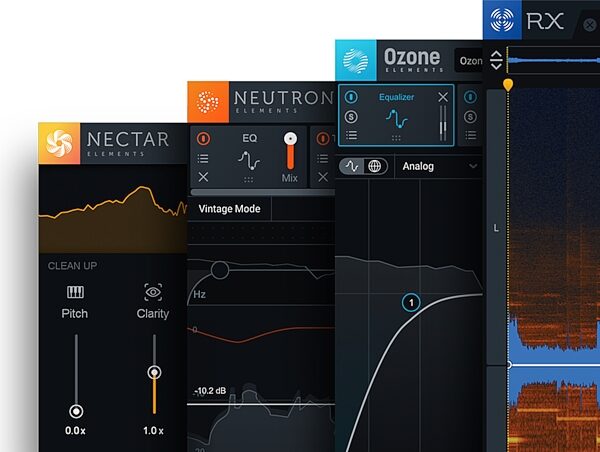Image resolution: width=600 pixels, height=452 pixels.
Task: Click the RX vertical zoom arrows
Action: tap(496, 60)
